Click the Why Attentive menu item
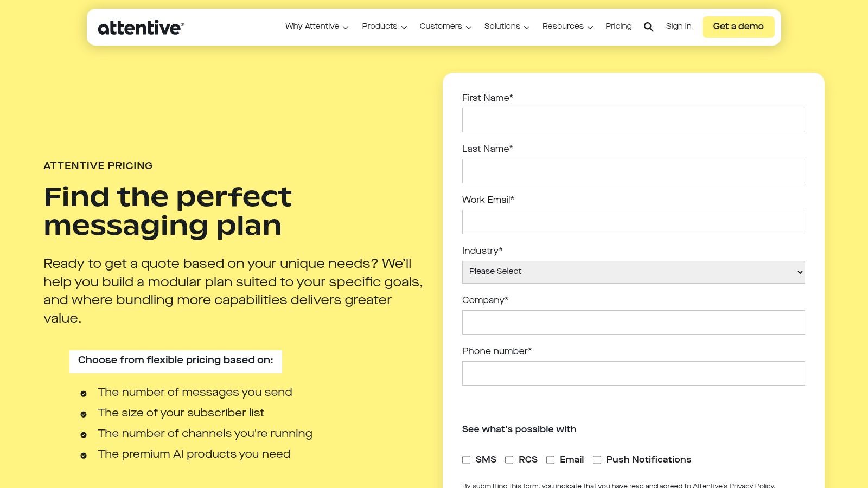Viewport: 868px width, 488px height. [x=312, y=27]
